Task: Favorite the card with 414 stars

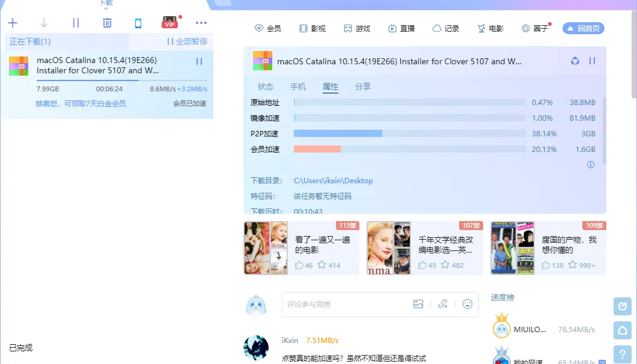Action: 322,265
